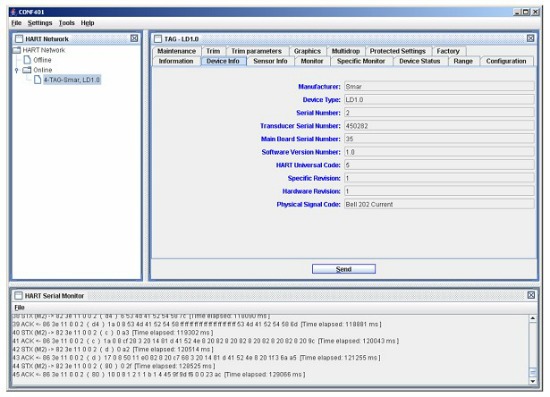The image size is (550, 397).
Task: Open the Specific Monitor tab
Action: point(361,61)
